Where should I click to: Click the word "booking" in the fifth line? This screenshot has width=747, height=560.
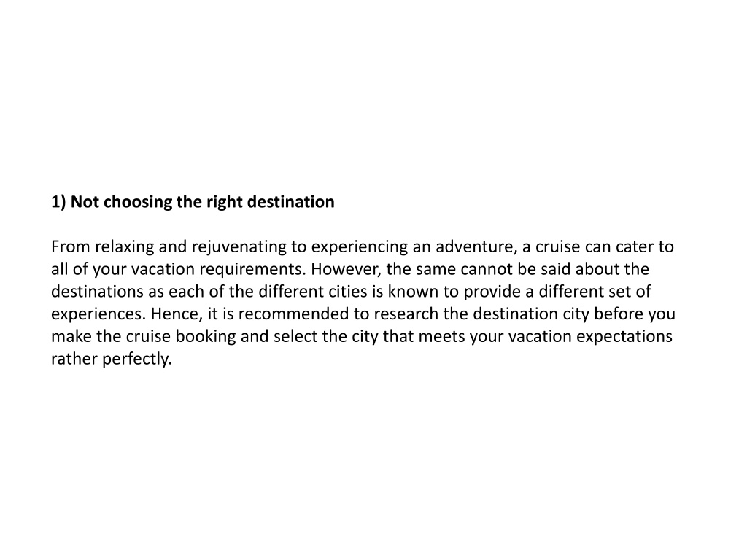coord(206,337)
